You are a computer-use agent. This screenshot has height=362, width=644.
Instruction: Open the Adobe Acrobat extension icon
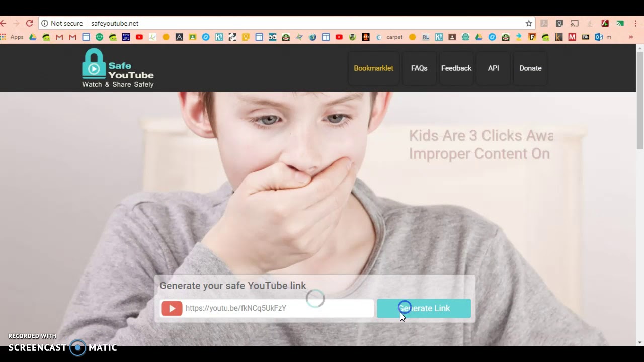click(544, 23)
